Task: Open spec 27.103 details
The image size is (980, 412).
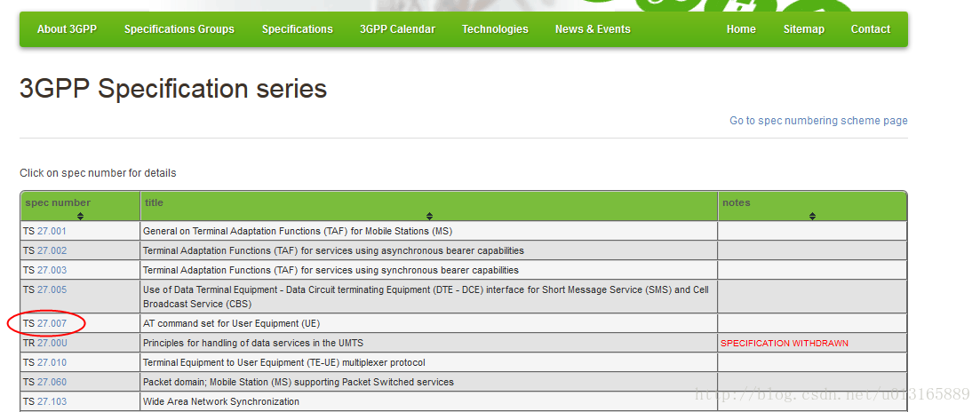Action: coord(52,401)
